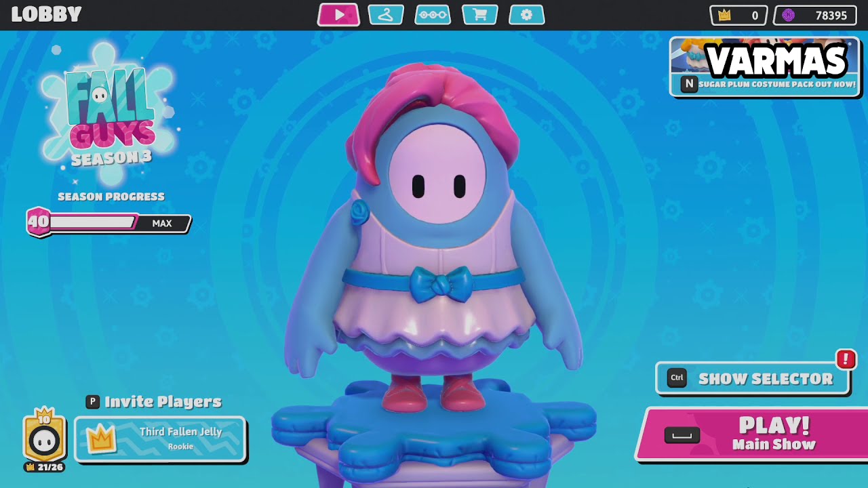868x488 pixels.
Task: Click the N key news icon
Action: click(689, 84)
